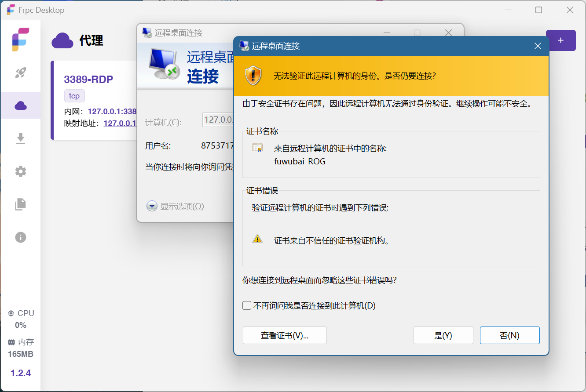This screenshot has width=586, height=392.
Task: Click the info about icon in sidebar
Action: click(21, 237)
